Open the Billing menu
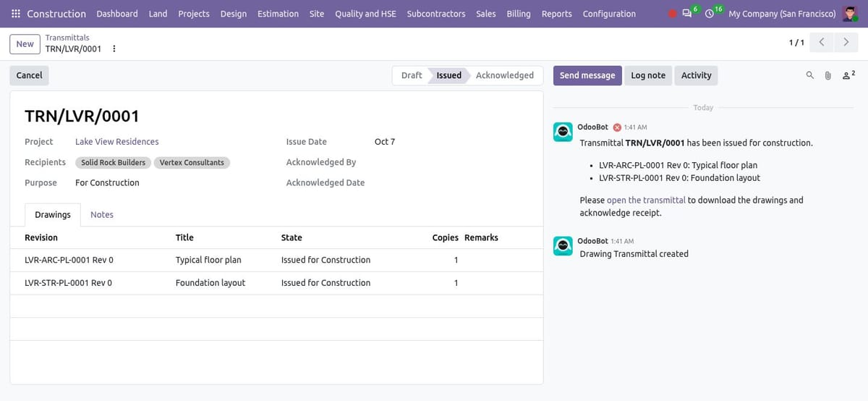 point(519,14)
